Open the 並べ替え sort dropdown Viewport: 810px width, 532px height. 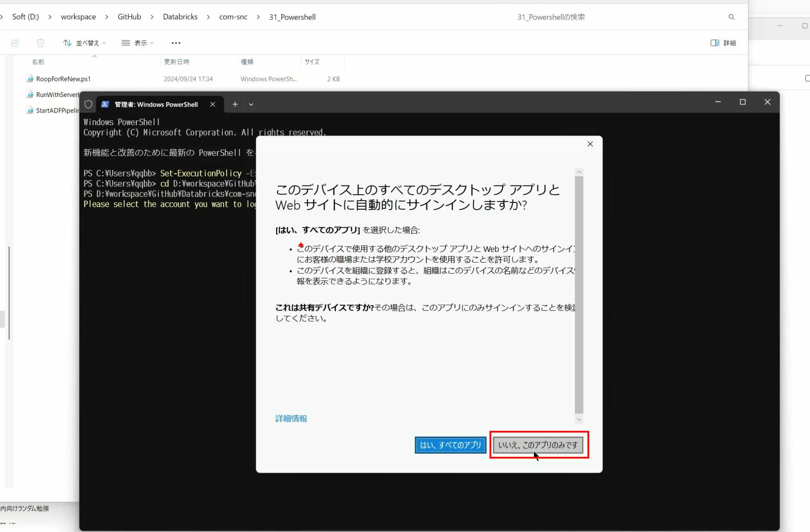click(x=85, y=43)
